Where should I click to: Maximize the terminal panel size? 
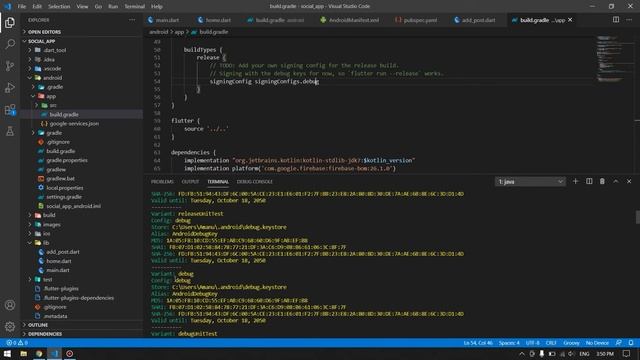click(x=616, y=181)
